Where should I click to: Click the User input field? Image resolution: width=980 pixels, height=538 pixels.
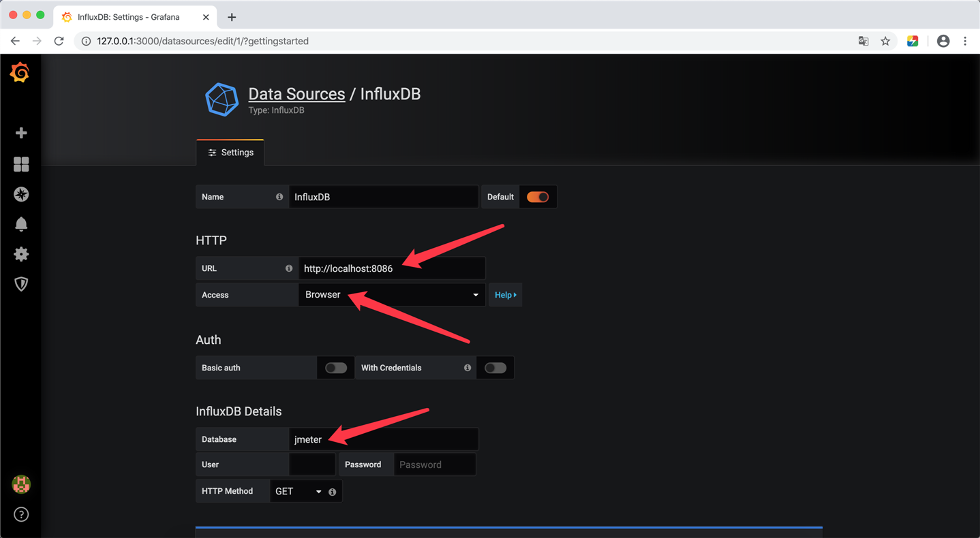(312, 464)
